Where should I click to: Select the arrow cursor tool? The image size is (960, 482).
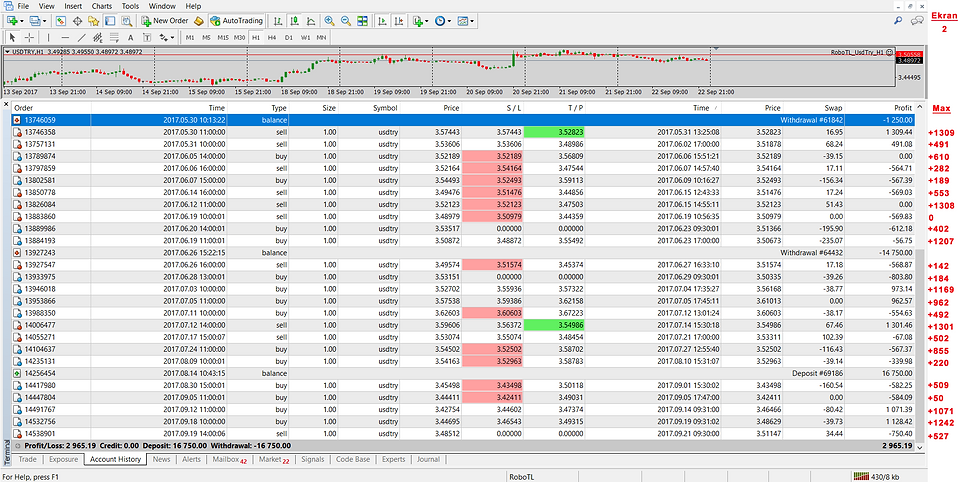coord(13,37)
